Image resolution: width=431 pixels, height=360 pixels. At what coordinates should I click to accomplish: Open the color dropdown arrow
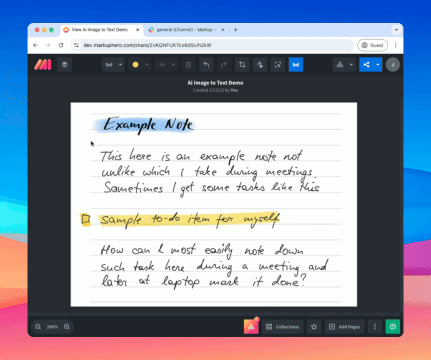[x=147, y=65]
